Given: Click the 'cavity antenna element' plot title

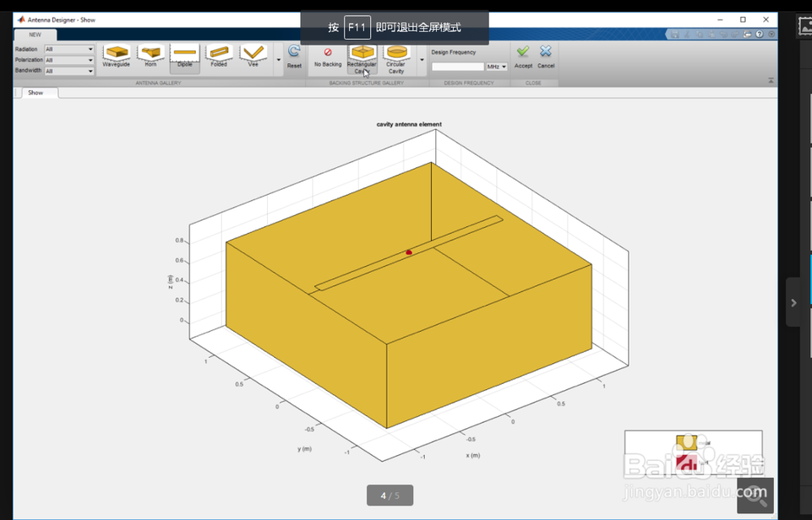Looking at the screenshot, I should pyautogui.click(x=409, y=124).
